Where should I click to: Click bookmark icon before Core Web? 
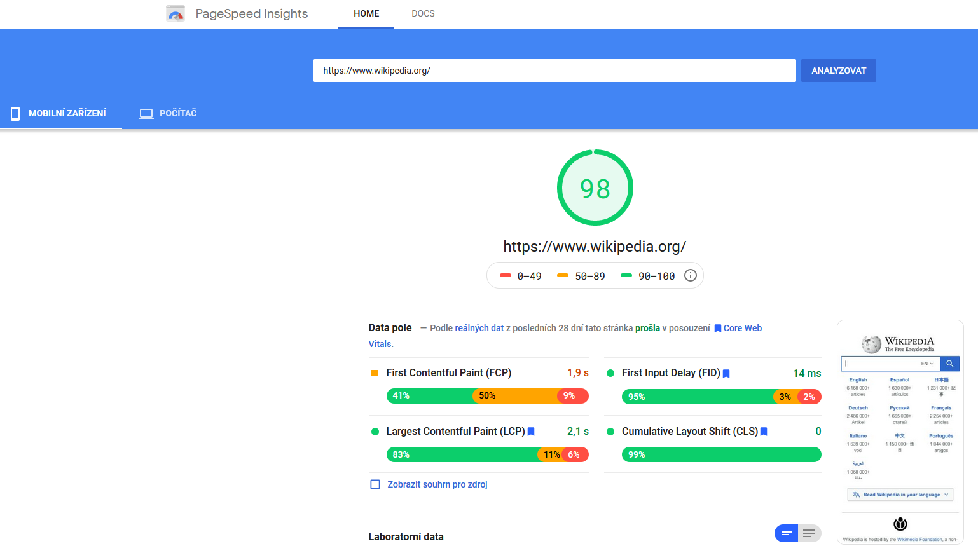718,329
